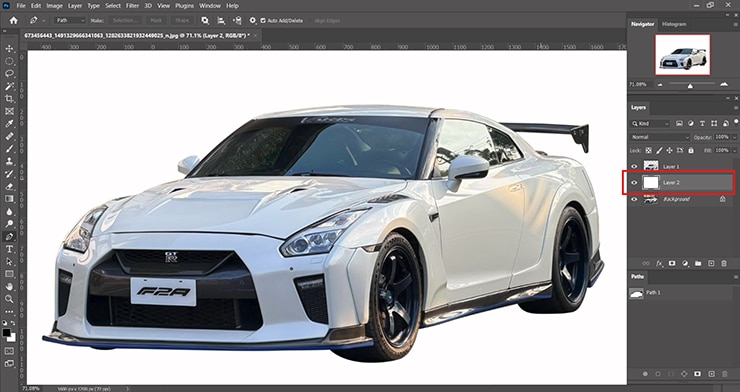This screenshot has width=740, height=392.
Task: Open the pen options gear icon
Action: [253, 20]
